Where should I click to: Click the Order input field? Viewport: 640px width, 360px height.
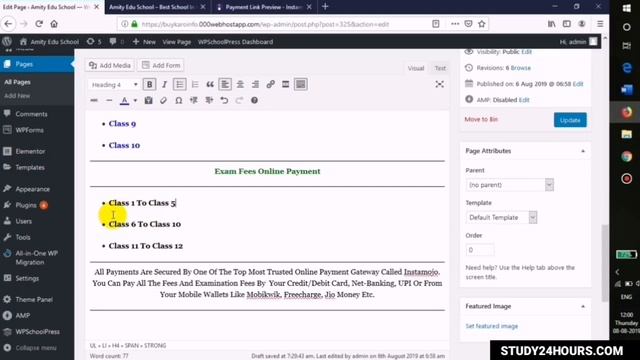click(480, 250)
